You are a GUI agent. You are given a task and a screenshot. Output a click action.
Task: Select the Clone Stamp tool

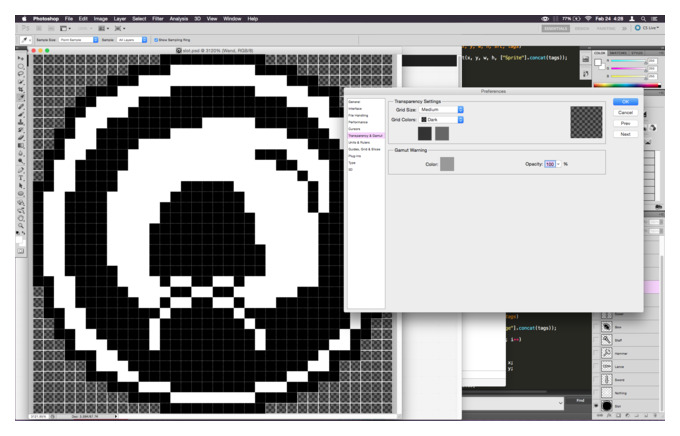(x=20, y=122)
